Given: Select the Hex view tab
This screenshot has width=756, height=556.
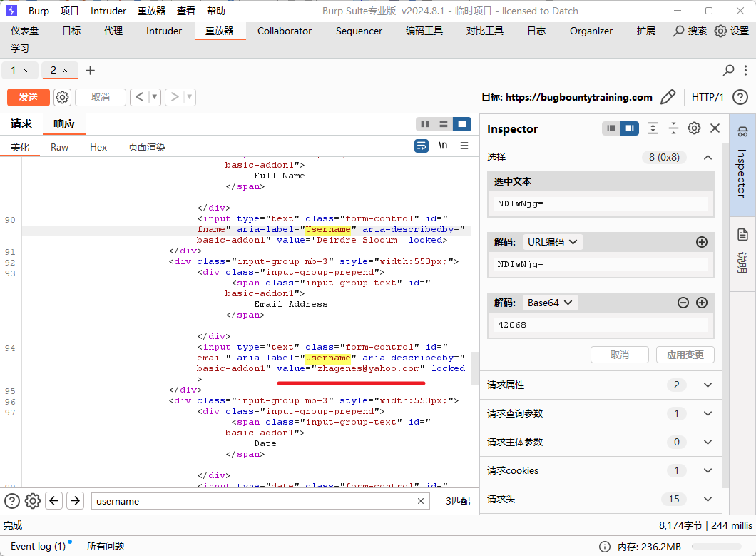Looking at the screenshot, I should pyautogui.click(x=98, y=147).
